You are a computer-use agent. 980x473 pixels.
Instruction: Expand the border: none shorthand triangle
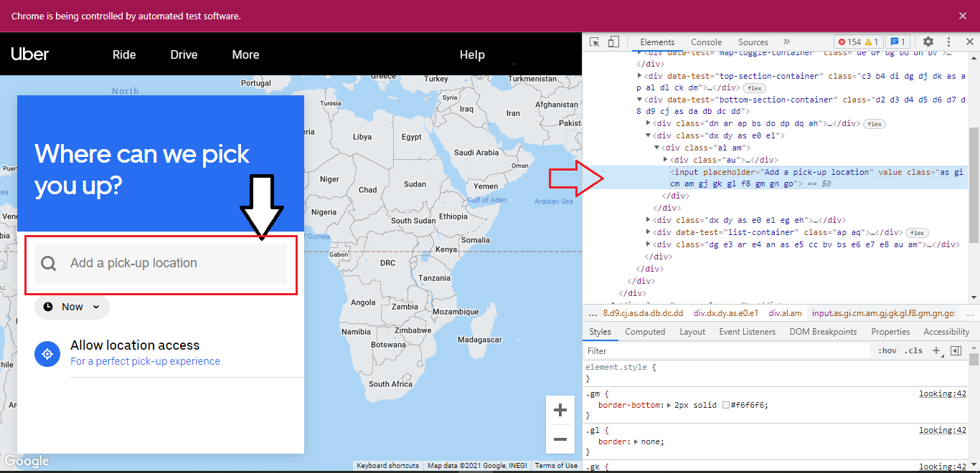pyautogui.click(x=637, y=441)
